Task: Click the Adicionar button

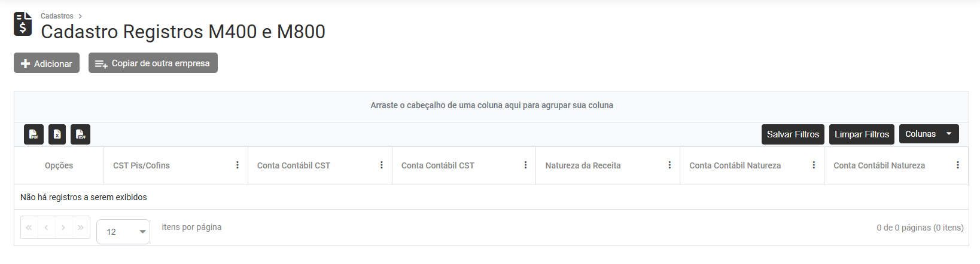Action: pos(47,63)
